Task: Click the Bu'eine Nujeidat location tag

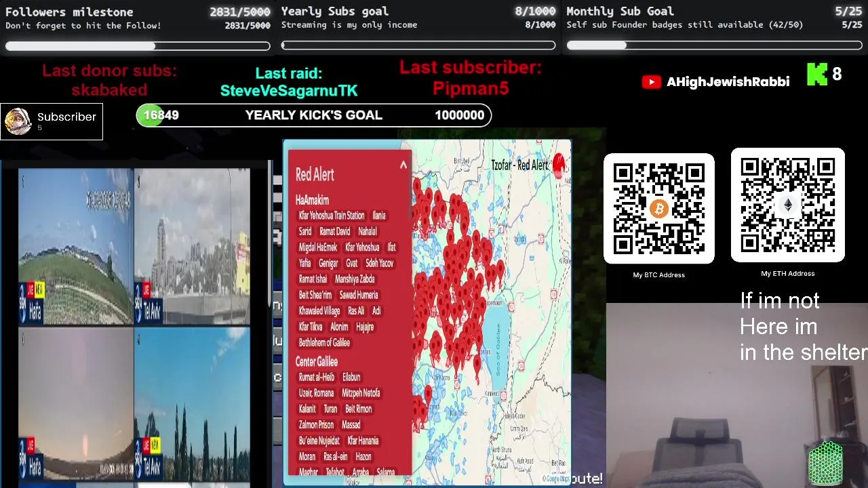Action: 319,441
